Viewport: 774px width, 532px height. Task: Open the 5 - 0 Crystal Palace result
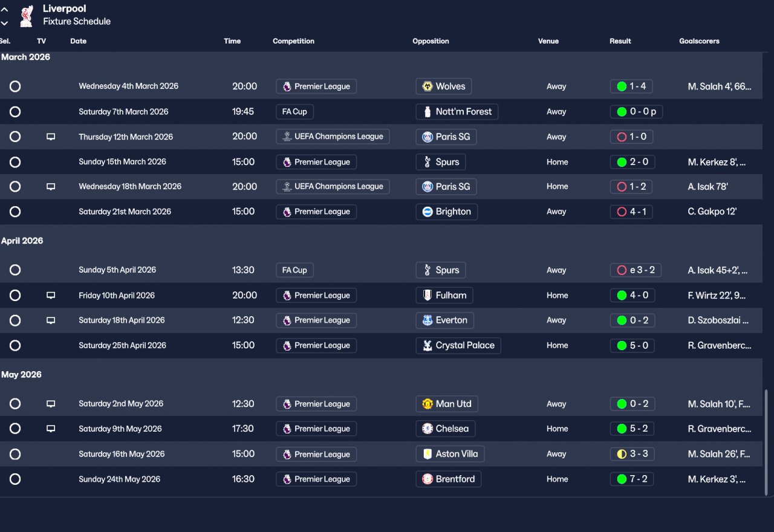631,346
